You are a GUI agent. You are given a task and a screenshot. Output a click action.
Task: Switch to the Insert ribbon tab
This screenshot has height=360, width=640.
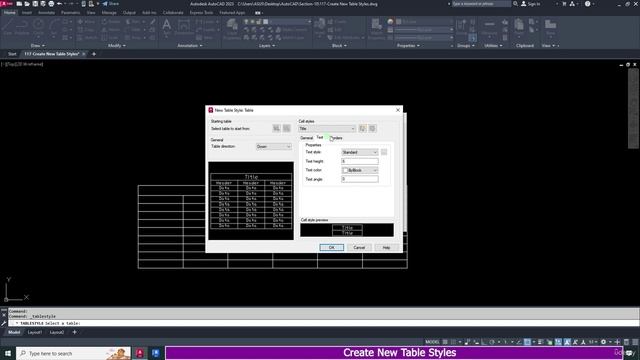point(27,13)
